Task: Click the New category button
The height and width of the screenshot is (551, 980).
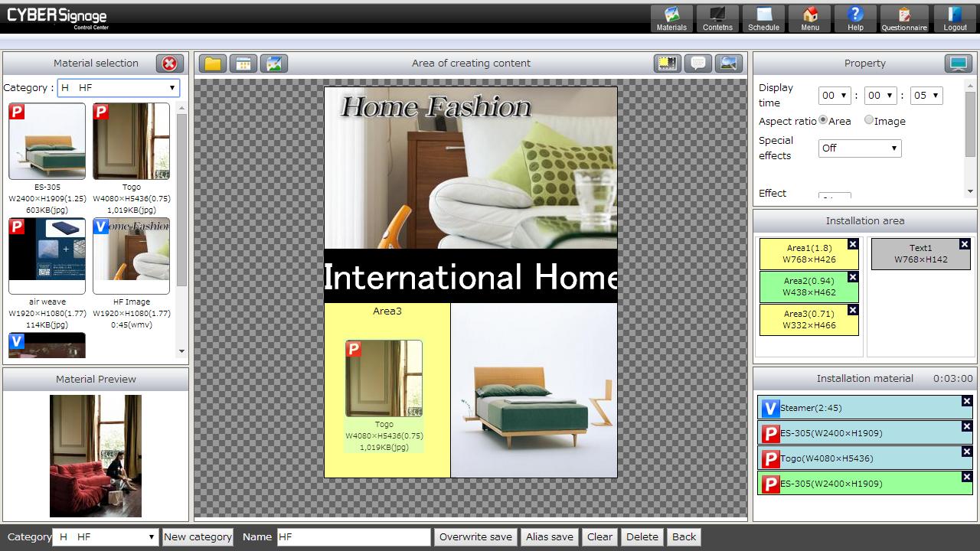Action: click(198, 537)
